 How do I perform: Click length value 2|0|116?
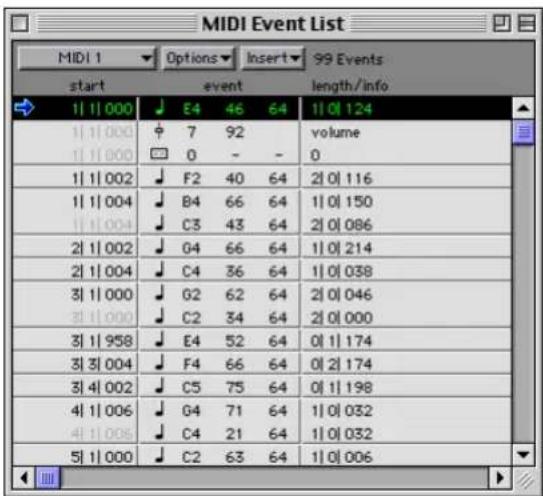(341, 179)
